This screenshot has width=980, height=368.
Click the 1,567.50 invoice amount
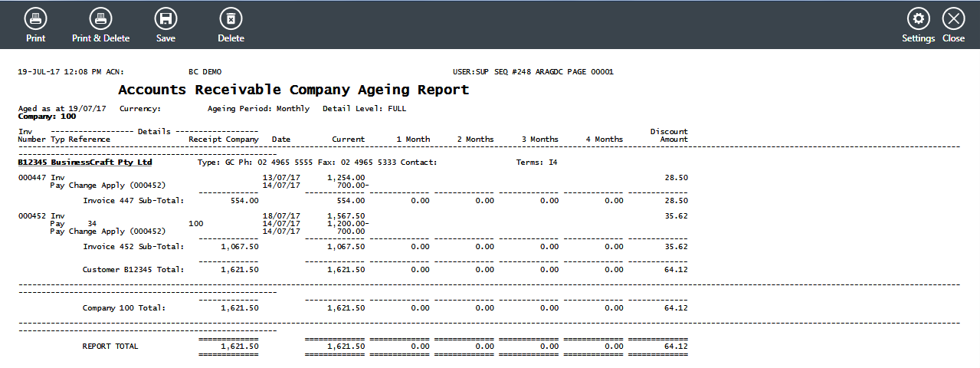point(346,216)
